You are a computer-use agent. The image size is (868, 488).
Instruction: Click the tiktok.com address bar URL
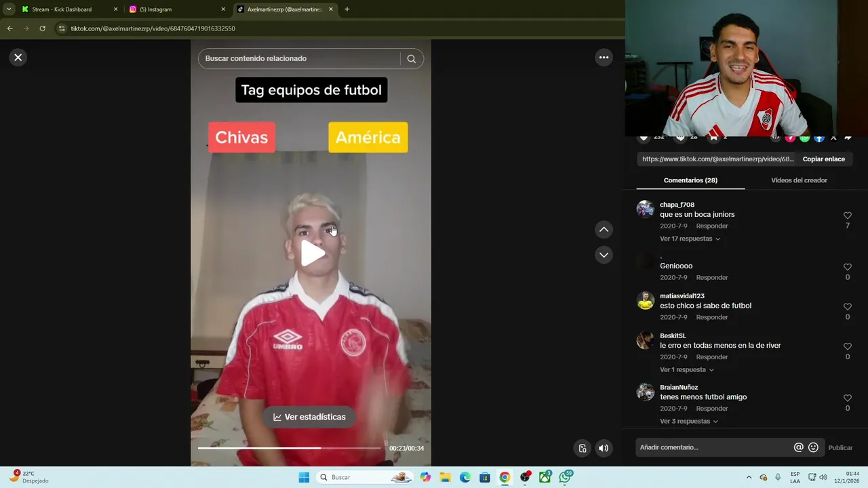[x=153, y=28]
